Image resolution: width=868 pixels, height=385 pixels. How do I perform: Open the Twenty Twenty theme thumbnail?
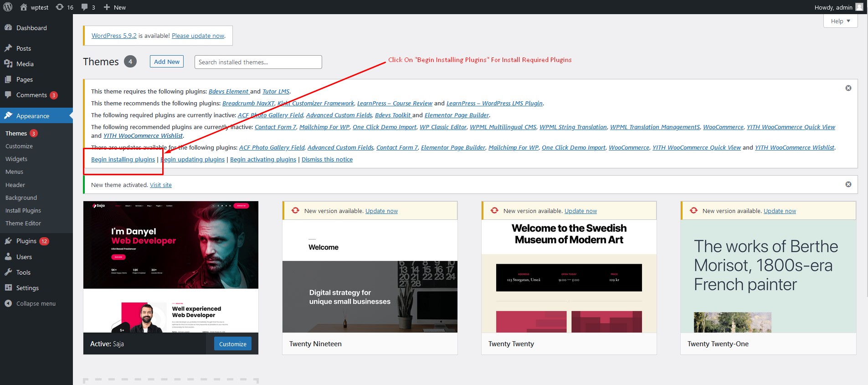pos(569,276)
